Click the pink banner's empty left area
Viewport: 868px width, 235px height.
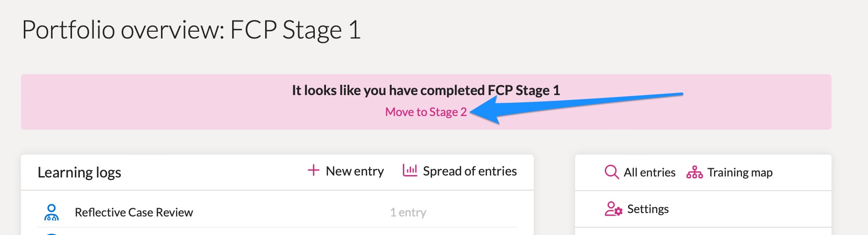146,102
